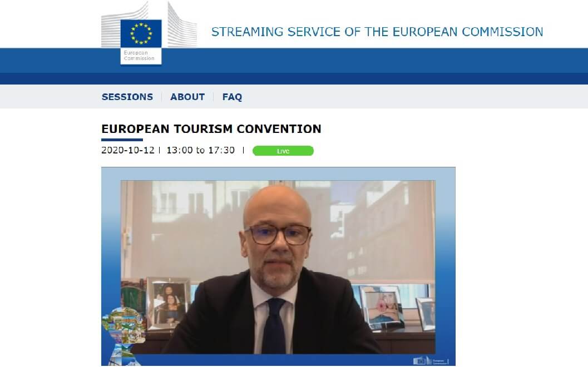Click the European Commission watermark in the video corner

point(431,361)
